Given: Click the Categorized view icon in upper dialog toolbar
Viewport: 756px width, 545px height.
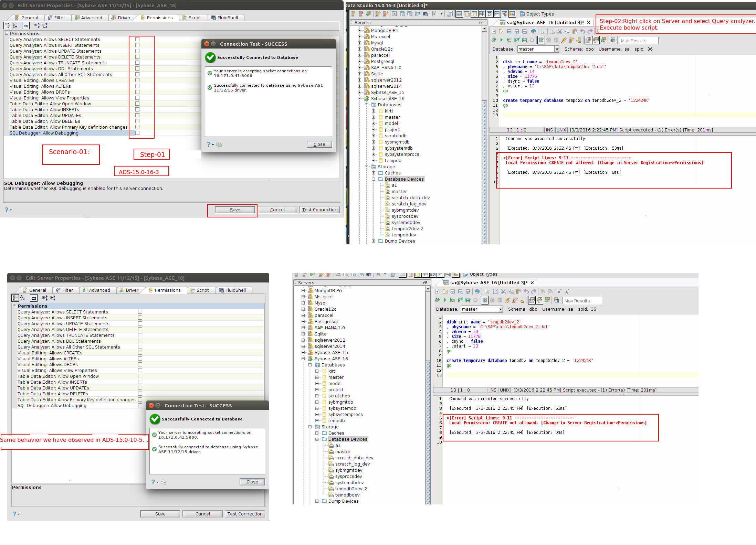Looking at the screenshot, I should coord(7,25).
